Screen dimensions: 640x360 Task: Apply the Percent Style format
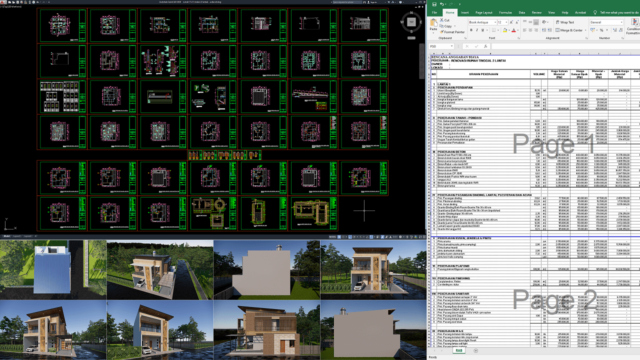602,30
